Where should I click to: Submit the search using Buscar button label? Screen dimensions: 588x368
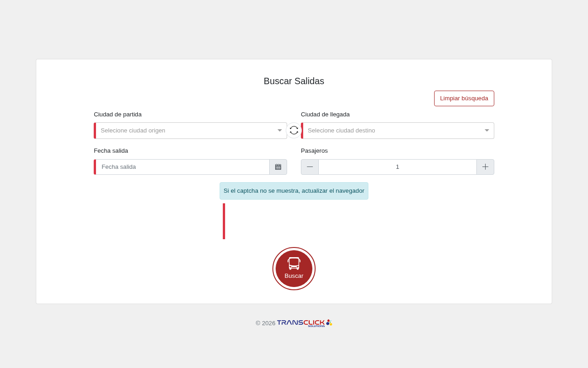[294, 276]
